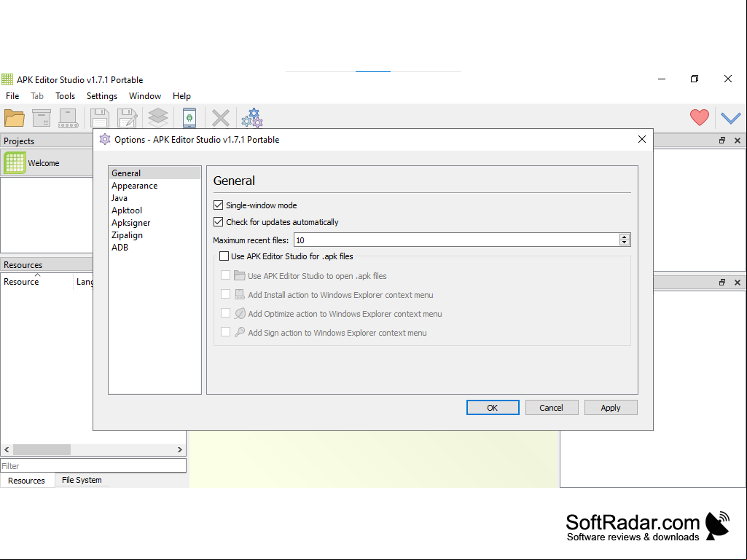This screenshot has width=747, height=560.
Task: Close the lower right panel
Action: coord(738,283)
